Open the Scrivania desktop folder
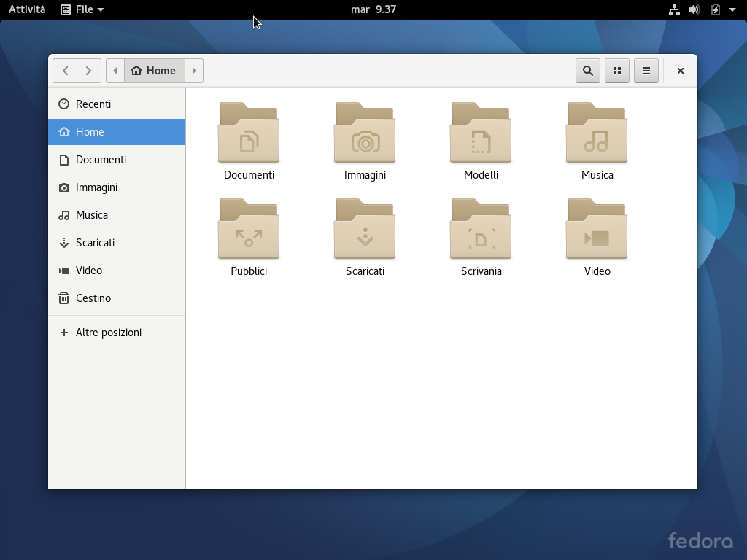The image size is (747, 560). (x=481, y=230)
